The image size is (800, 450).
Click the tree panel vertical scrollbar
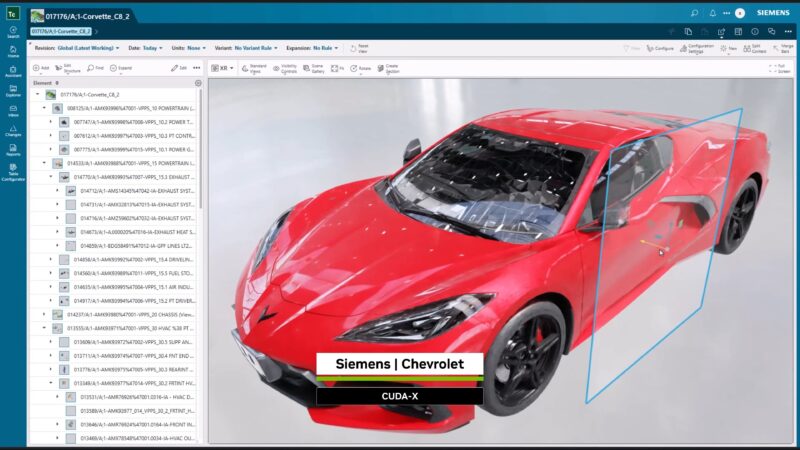pos(200,149)
